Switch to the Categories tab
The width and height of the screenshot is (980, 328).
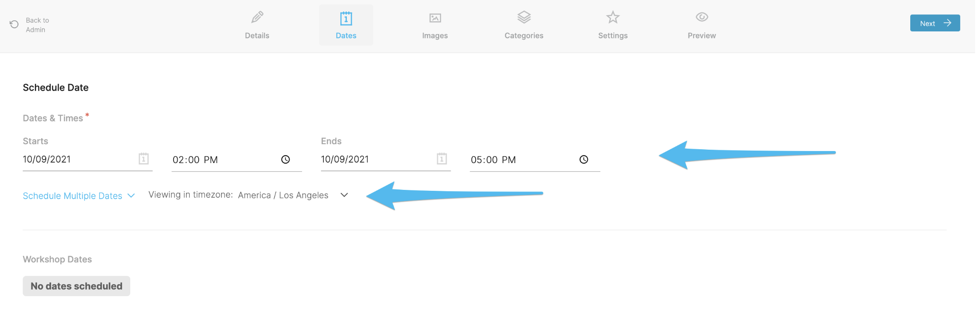(x=524, y=25)
